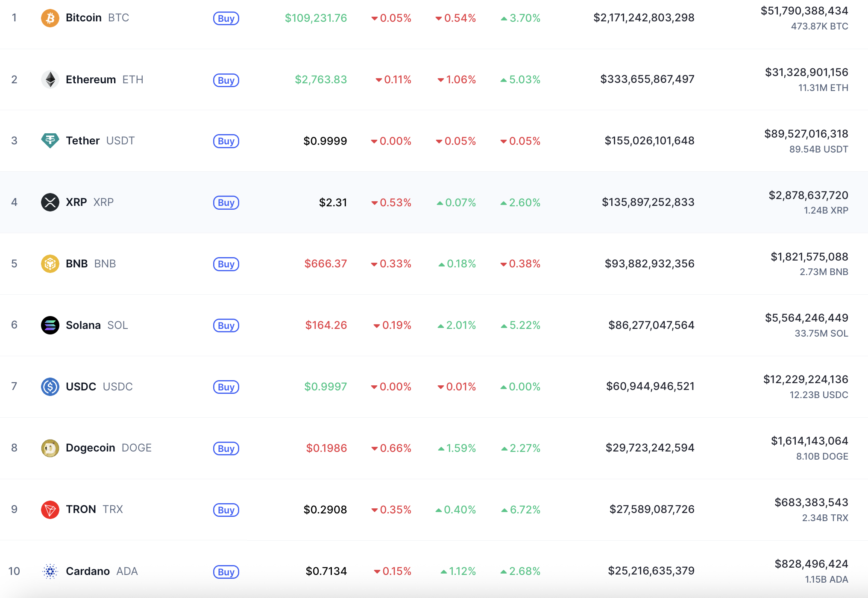Screen dimensions: 868x598
Task: Click Bitcoin market cap $2,171,242,803,298
Action: tap(644, 18)
